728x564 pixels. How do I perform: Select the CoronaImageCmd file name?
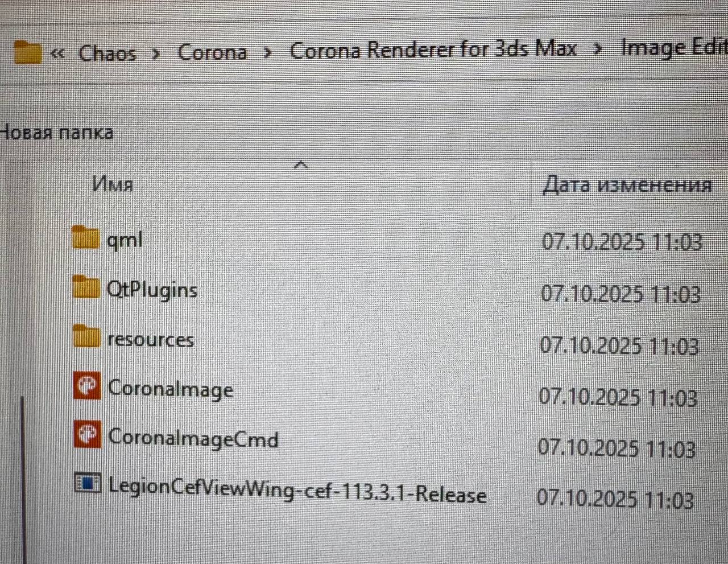coord(193,439)
